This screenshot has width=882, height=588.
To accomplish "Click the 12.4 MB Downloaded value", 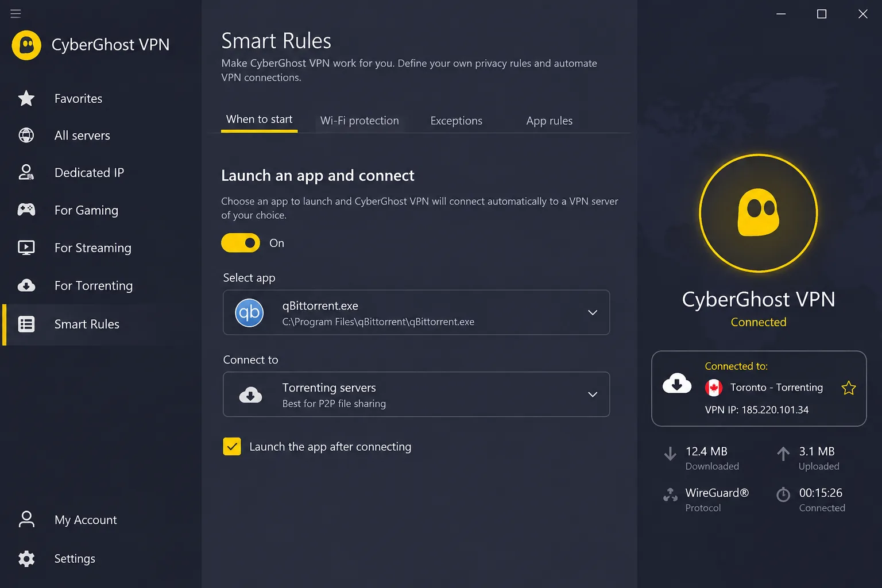I will point(706,451).
